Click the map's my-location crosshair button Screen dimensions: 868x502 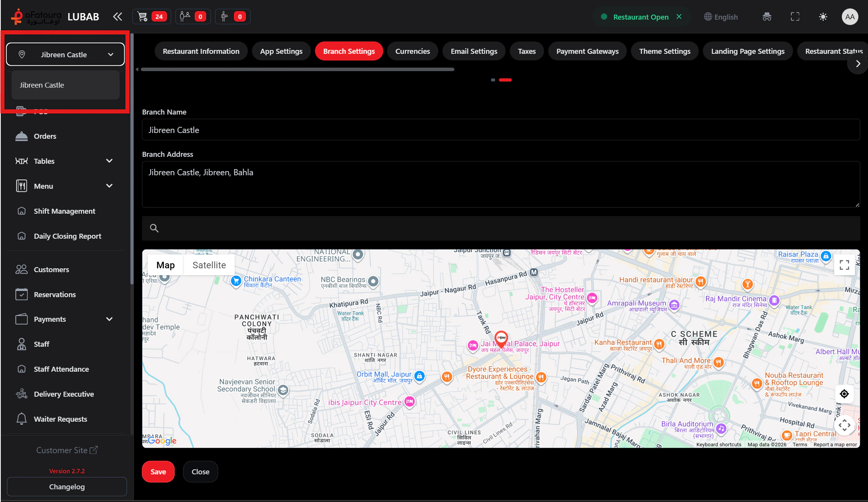click(x=844, y=394)
